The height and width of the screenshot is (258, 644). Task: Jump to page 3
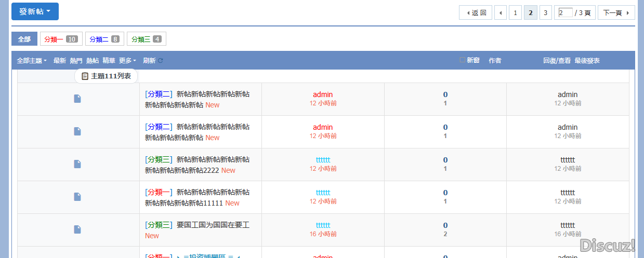pos(545,13)
